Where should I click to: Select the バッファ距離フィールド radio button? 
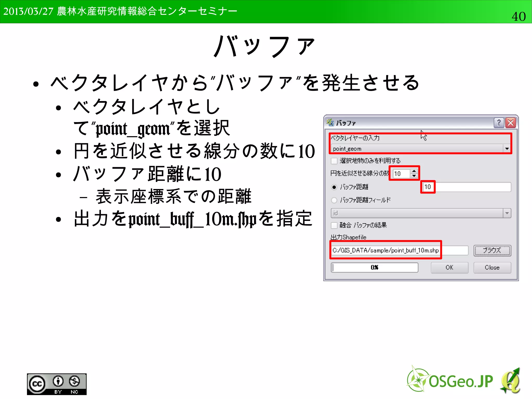click(x=334, y=200)
